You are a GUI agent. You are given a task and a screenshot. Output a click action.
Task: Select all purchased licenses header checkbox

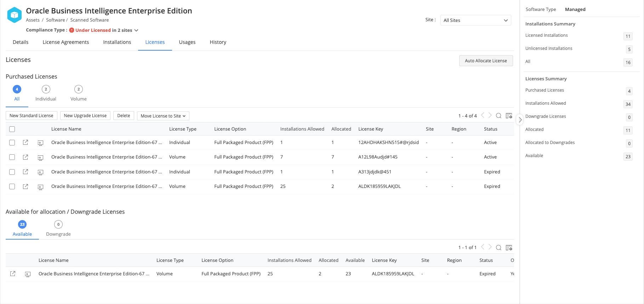12,129
